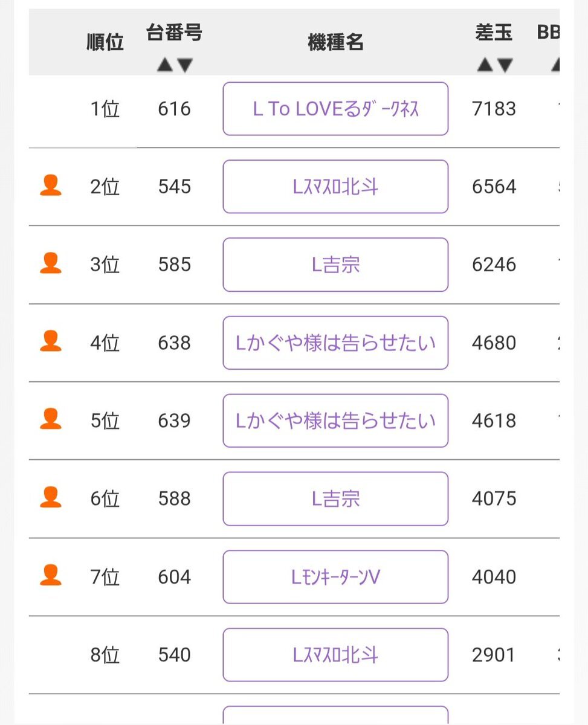Click the person icon in the 6位 row

tap(51, 497)
